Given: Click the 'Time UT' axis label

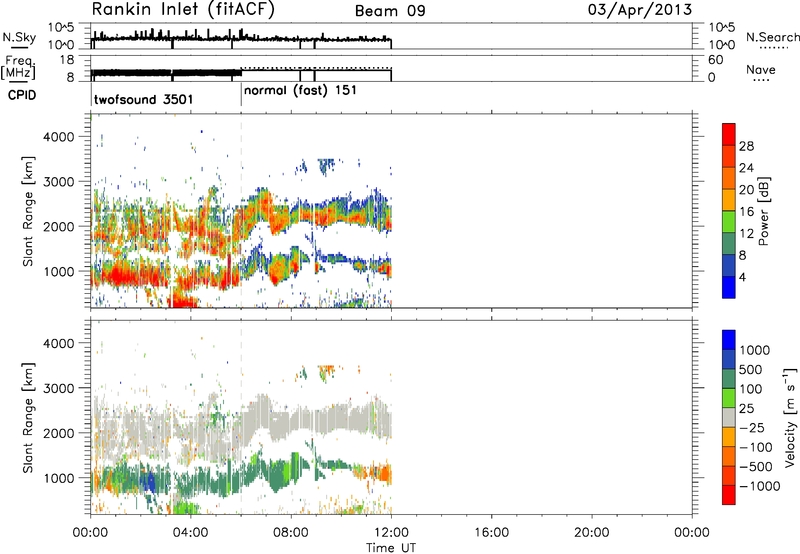Looking at the screenshot, I should coord(391,547).
